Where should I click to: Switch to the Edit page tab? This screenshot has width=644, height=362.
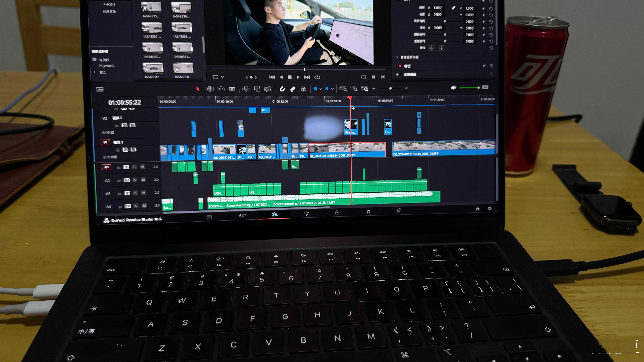275,214
